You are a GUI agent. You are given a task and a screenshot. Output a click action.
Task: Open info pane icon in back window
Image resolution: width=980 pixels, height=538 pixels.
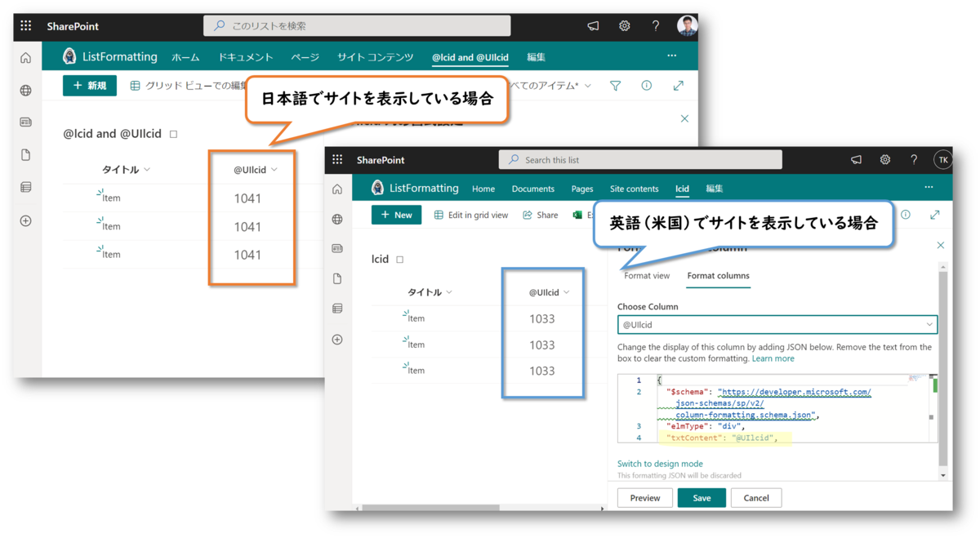(x=647, y=85)
